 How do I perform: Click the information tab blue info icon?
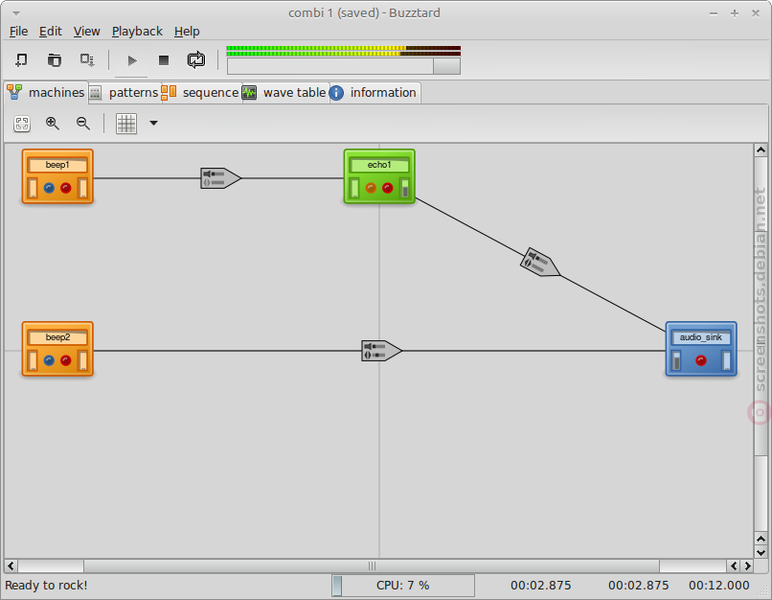(x=336, y=93)
